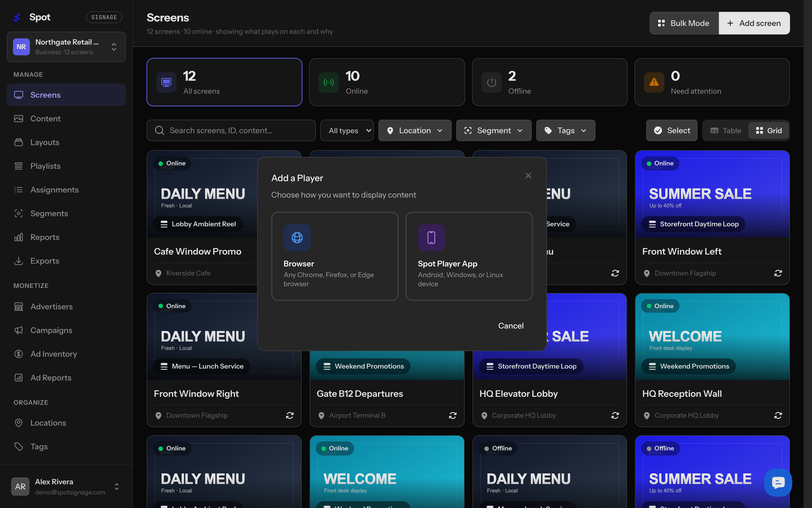Open Playlists in sidebar

tap(66, 166)
